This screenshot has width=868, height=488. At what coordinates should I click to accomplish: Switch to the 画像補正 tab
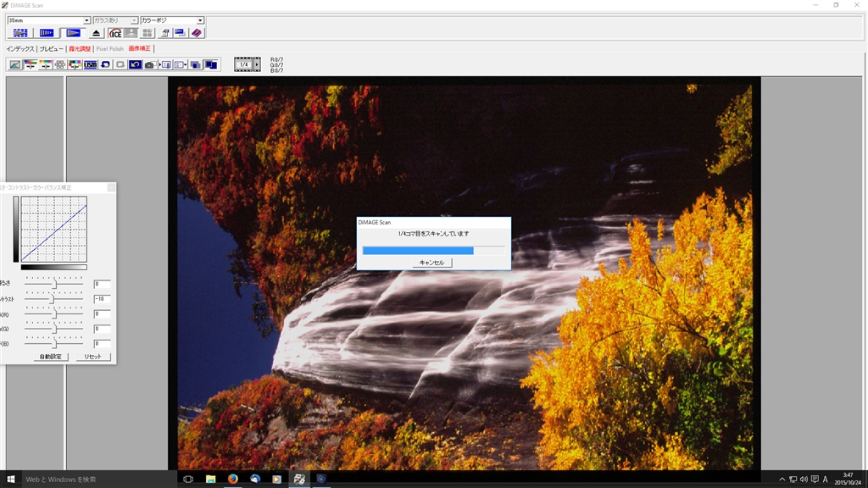pos(140,48)
